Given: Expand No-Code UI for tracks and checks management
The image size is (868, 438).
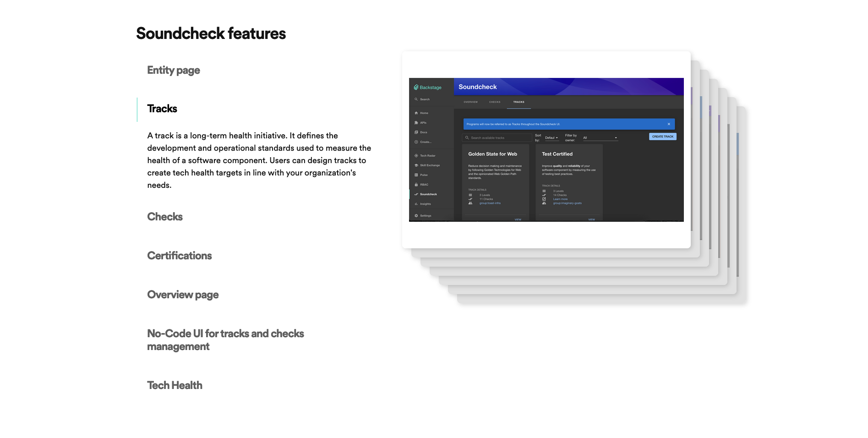Looking at the screenshot, I should [x=225, y=340].
